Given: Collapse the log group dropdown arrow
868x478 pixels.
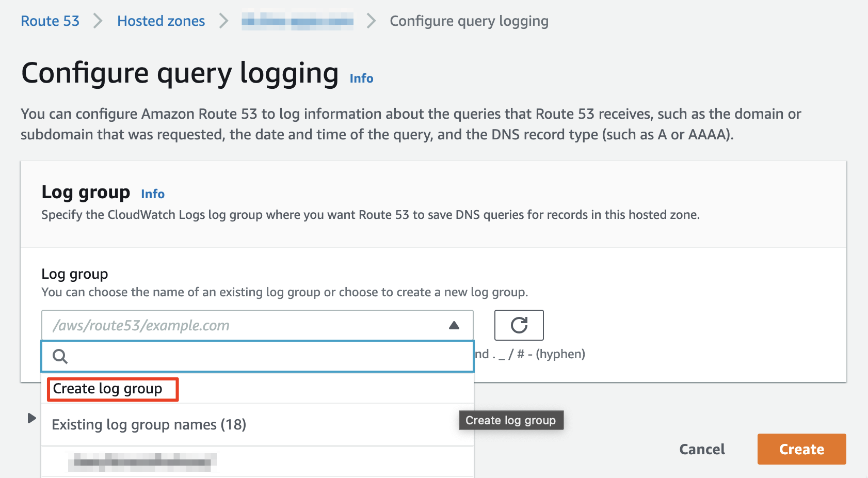Looking at the screenshot, I should point(454,325).
